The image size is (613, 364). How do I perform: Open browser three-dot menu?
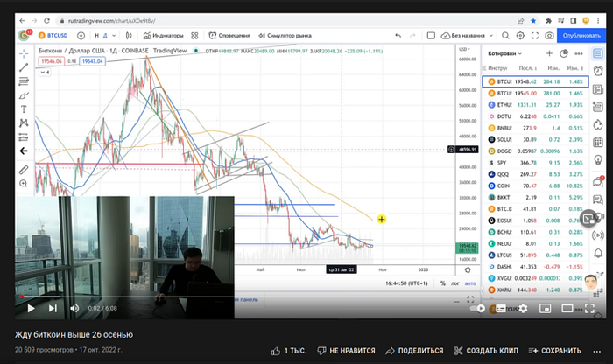pos(598,21)
